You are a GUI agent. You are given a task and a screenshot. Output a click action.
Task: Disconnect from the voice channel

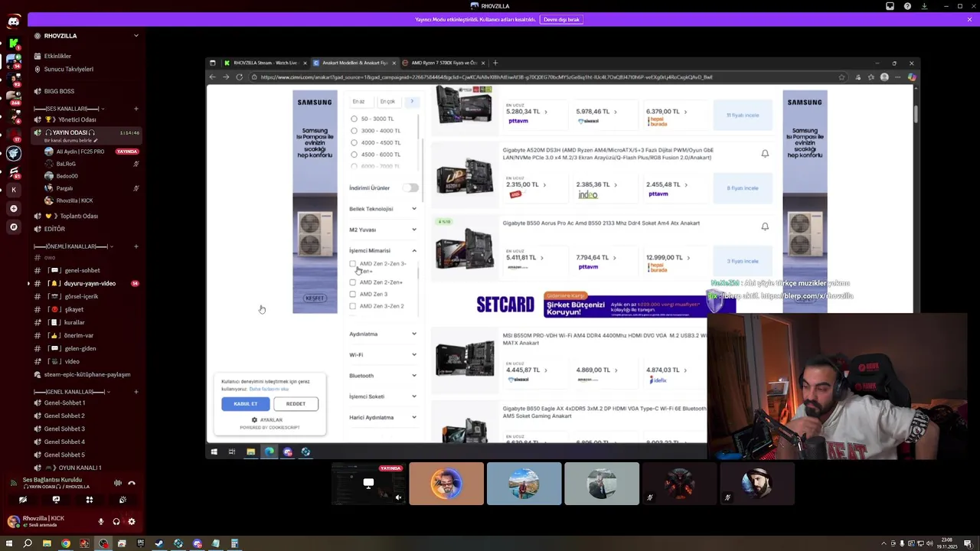click(x=132, y=483)
